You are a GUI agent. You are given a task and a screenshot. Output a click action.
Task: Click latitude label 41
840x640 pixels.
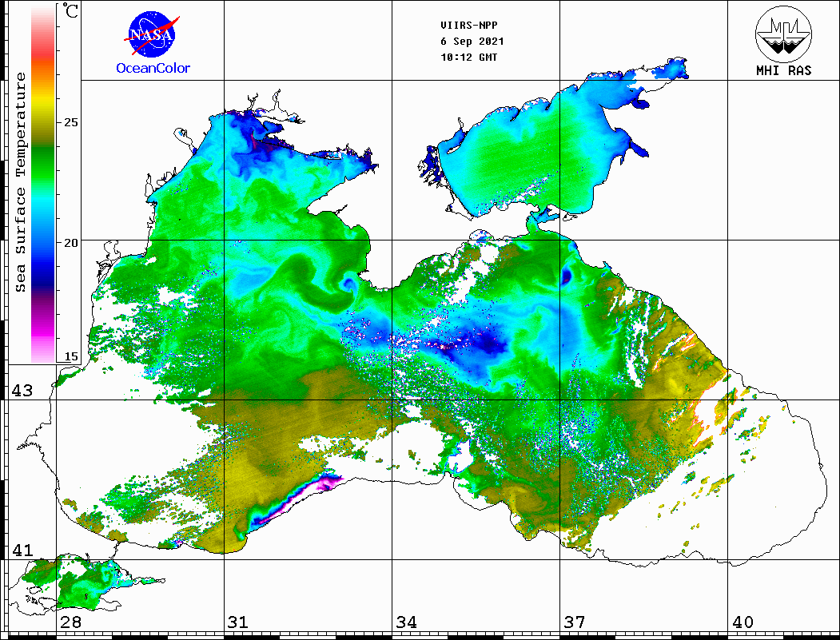(22, 550)
